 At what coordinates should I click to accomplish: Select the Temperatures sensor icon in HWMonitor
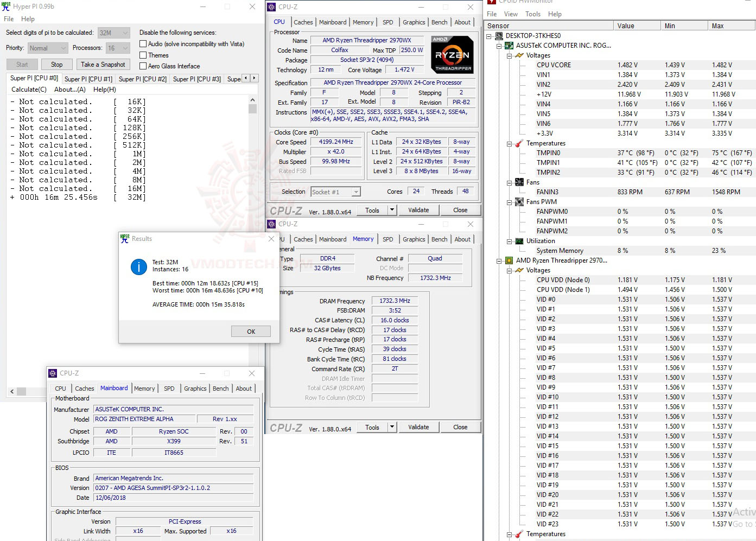pos(519,143)
